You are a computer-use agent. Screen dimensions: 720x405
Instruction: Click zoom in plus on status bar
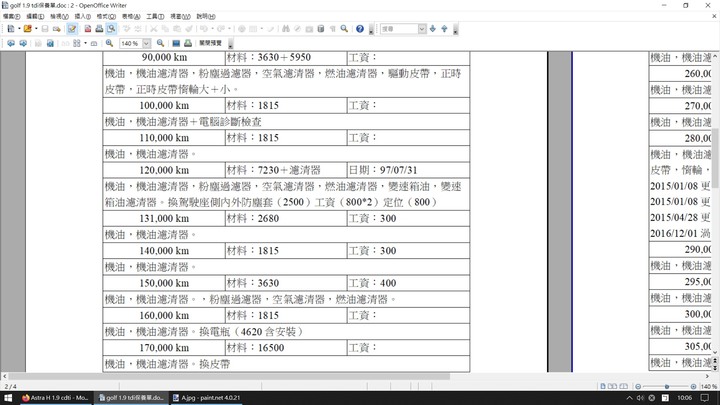click(693, 387)
